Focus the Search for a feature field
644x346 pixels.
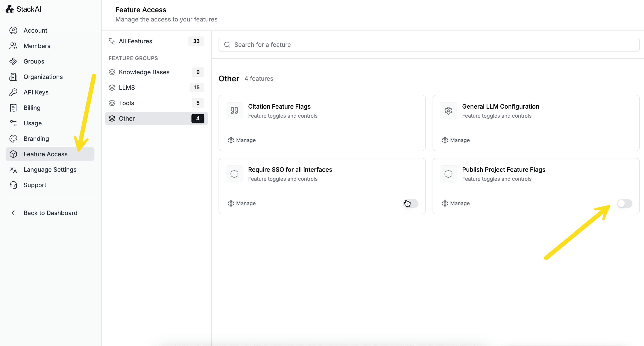coord(429,45)
